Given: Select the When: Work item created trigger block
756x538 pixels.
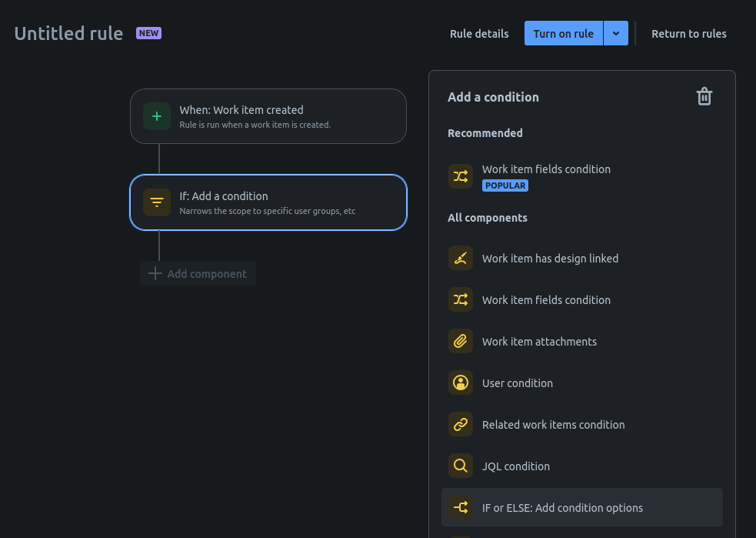Looking at the screenshot, I should tap(268, 115).
